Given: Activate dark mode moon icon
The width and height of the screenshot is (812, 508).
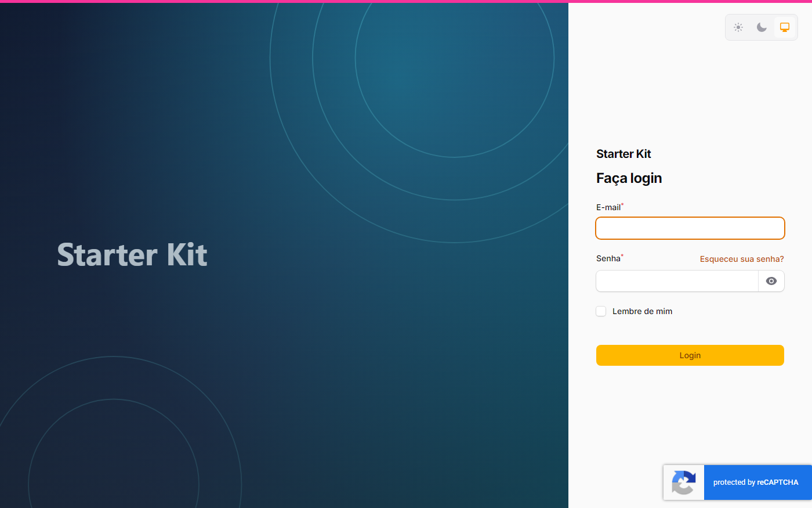Looking at the screenshot, I should coord(762,27).
